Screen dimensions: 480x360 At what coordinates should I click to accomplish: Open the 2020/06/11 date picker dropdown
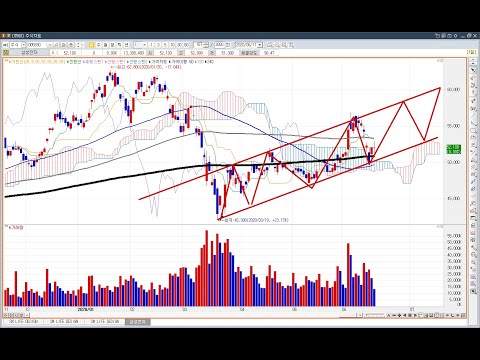(260, 45)
